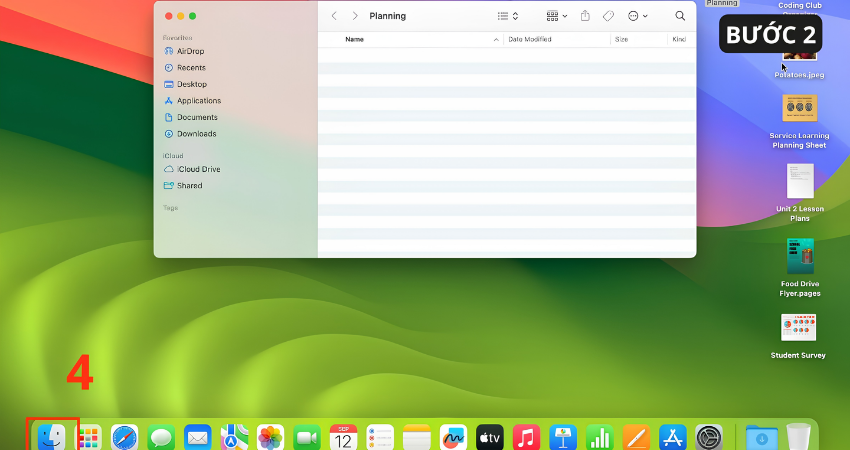Select Documents in the sidebar
This screenshot has height=450, width=850.
(x=191, y=117)
